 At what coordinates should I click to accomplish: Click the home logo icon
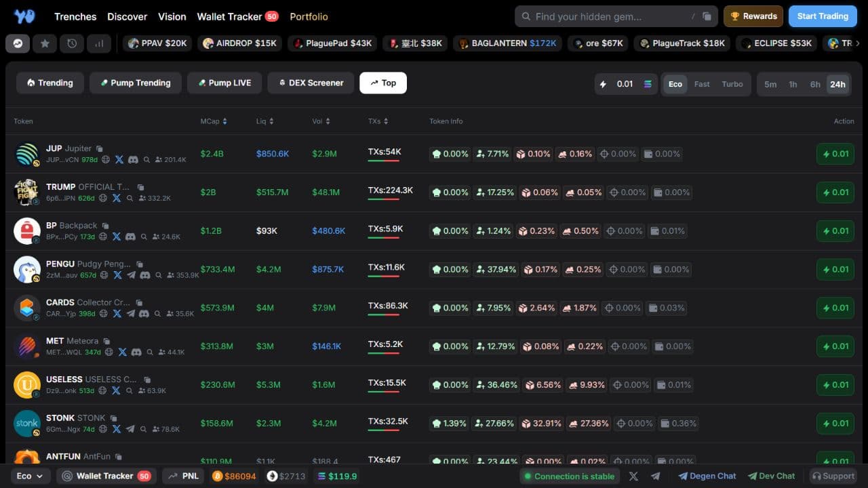[x=24, y=16]
